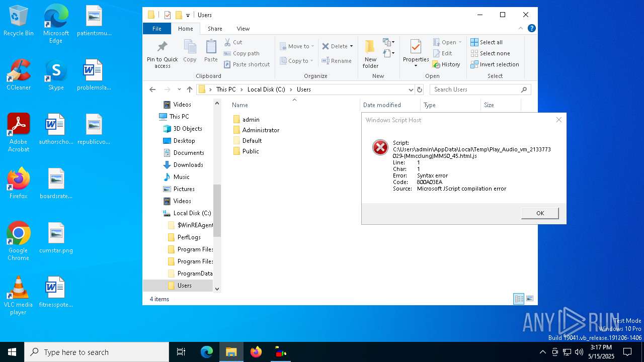Refresh the Users folder view
This screenshot has height=362, width=644.
pyautogui.click(x=420, y=89)
